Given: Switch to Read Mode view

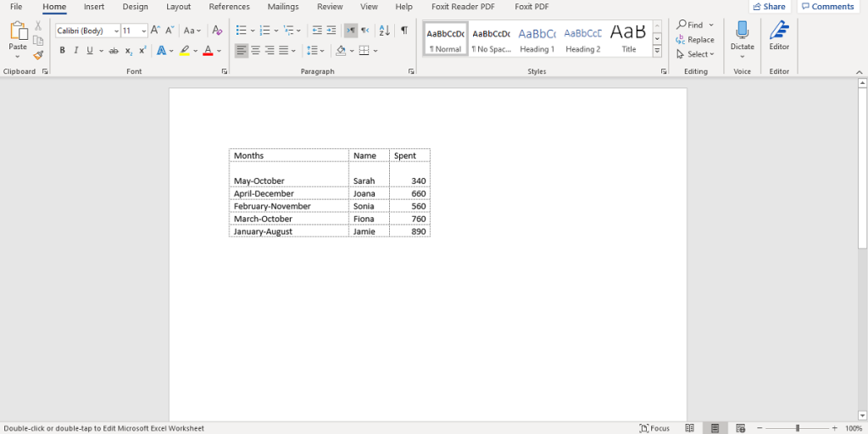Looking at the screenshot, I should [690, 428].
